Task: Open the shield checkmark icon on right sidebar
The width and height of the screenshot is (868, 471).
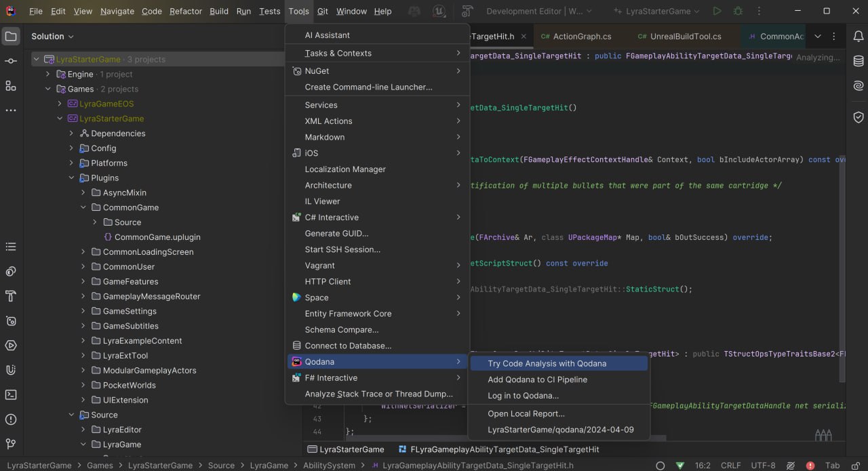Action: [859, 117]
